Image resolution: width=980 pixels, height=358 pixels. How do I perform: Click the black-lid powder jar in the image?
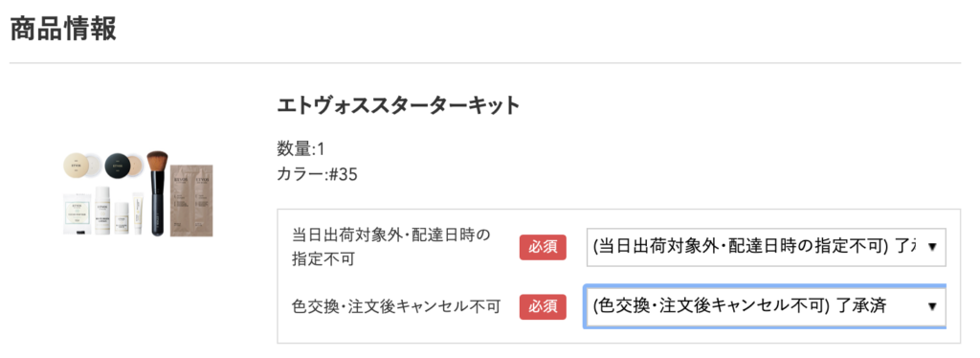click(x=123, y=166)
